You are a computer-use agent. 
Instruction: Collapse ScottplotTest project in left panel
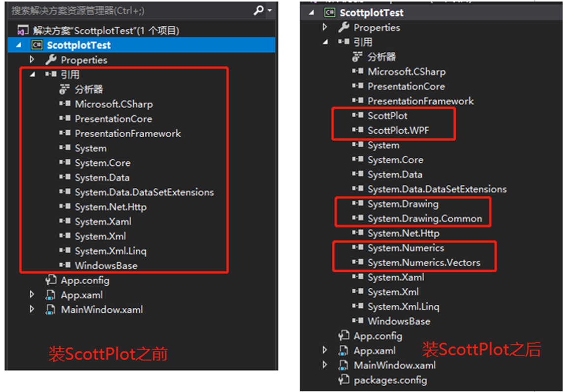[19, 45]
